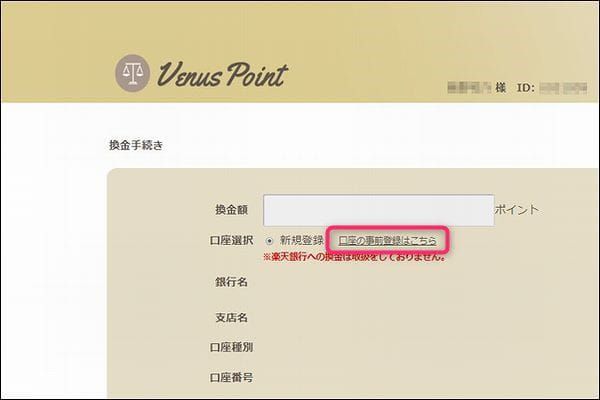The height and width of the screenshot is (400, 600).
Task: Click the 口座種別 label
Action: (231, 347)
